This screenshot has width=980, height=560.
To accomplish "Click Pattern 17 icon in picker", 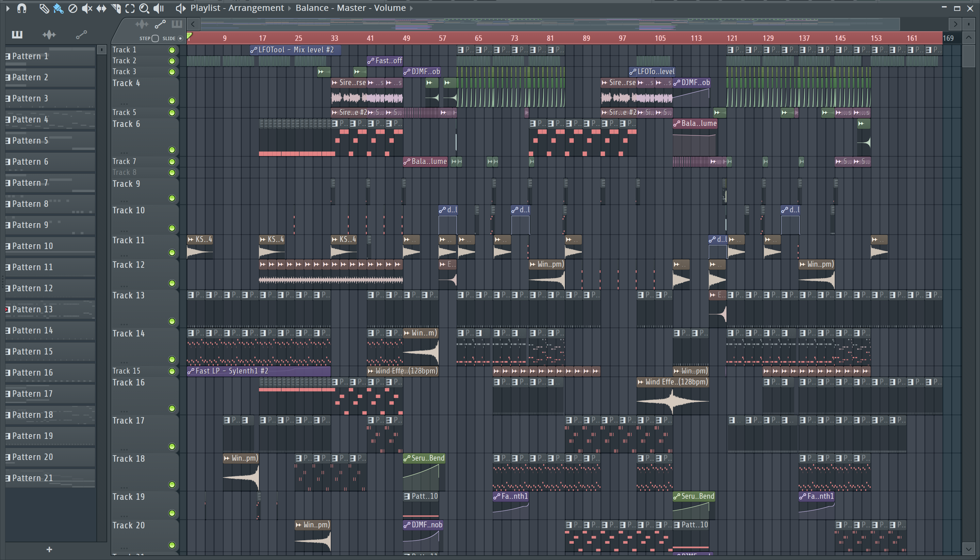I will pyautogui.click(x=8, y=394).
